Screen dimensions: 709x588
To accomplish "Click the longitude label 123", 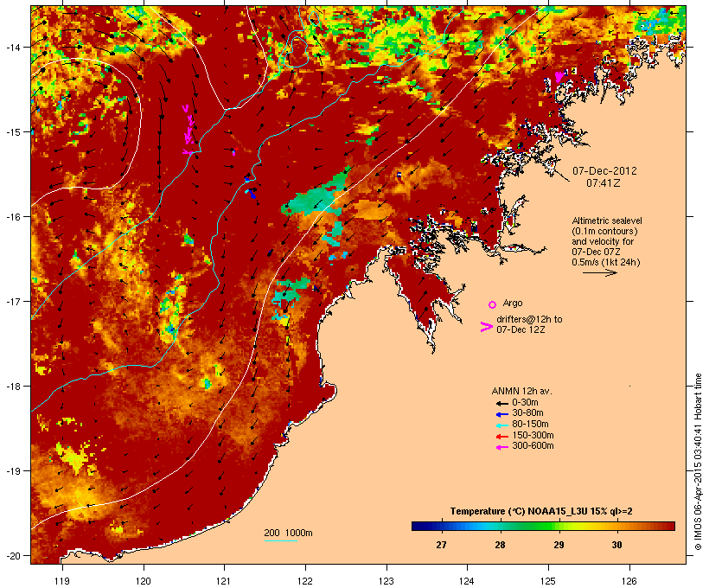I will 386,581.
